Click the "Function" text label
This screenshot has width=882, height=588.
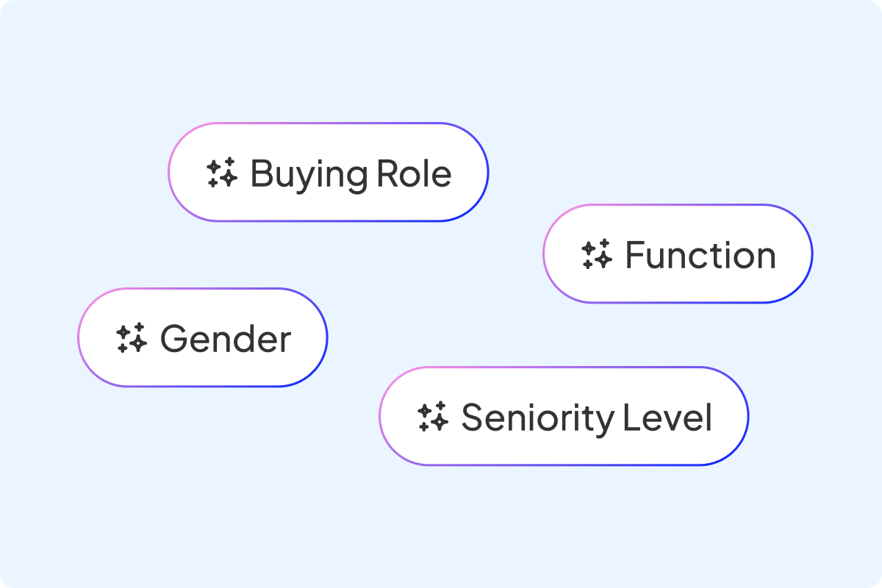700,255
